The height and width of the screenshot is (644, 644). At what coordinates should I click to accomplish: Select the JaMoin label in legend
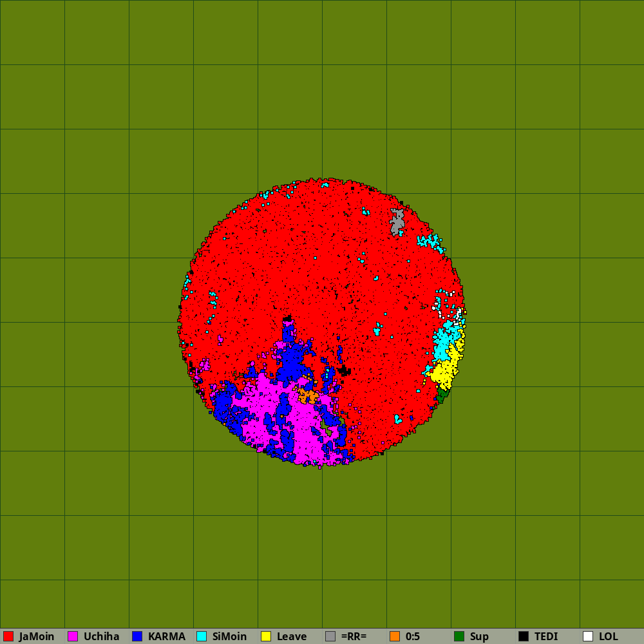pyautogui.click(x=37, y=636)
